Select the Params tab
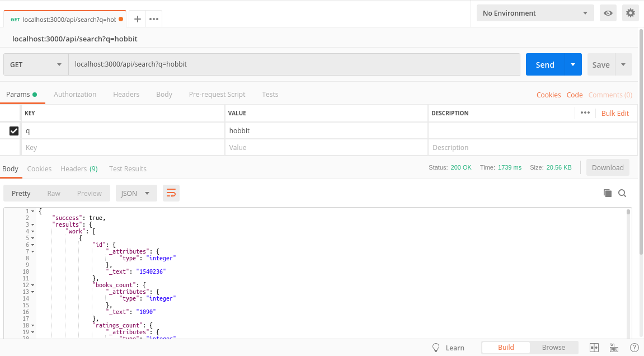The width and height of the screenshot is (644, 356). (21, 94)
